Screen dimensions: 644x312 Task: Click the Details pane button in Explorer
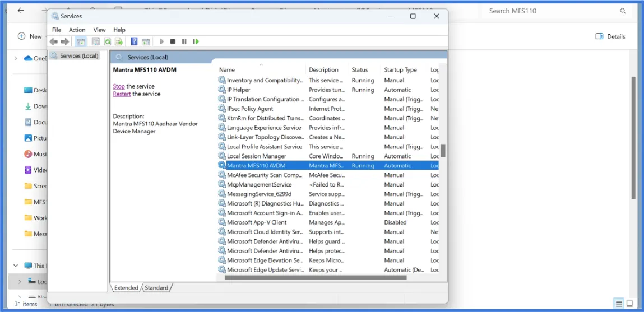(x=610, y=36)
